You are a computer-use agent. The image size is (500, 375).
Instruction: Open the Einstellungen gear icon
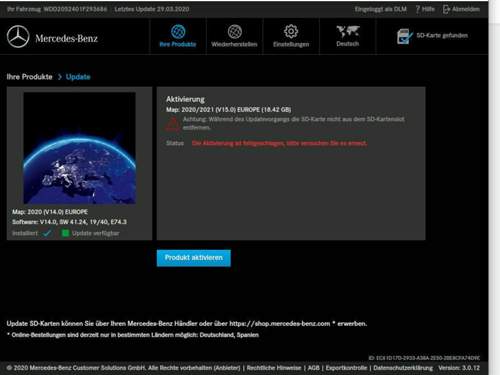[291, 31]
